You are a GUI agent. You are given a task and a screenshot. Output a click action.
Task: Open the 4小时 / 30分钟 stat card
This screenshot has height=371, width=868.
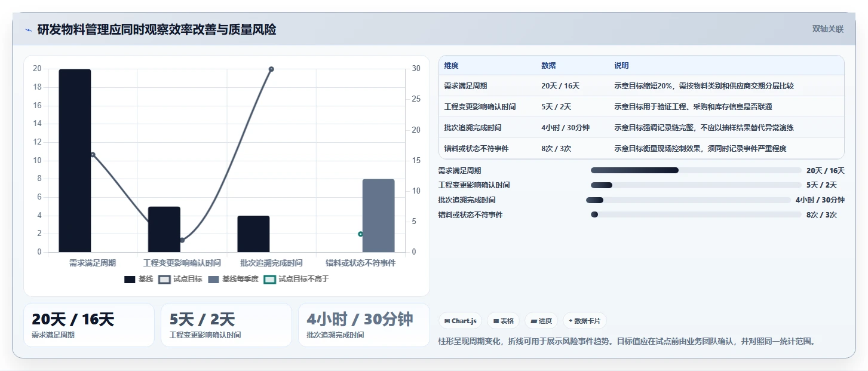(364, 325)
